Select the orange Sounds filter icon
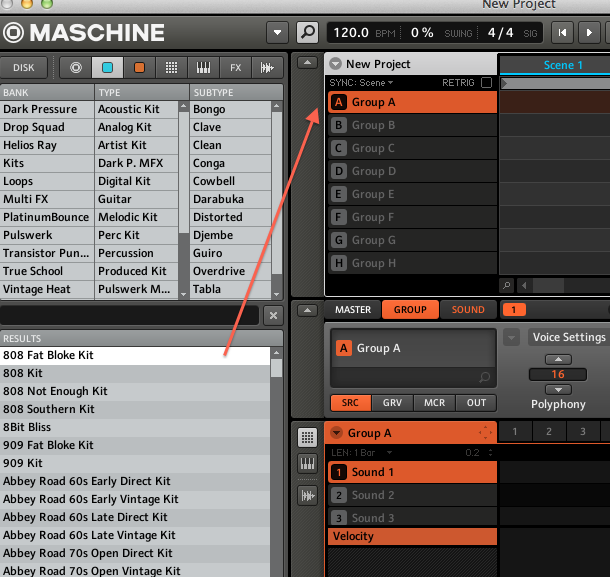610x577 pixels. click(x=139, y=68)
